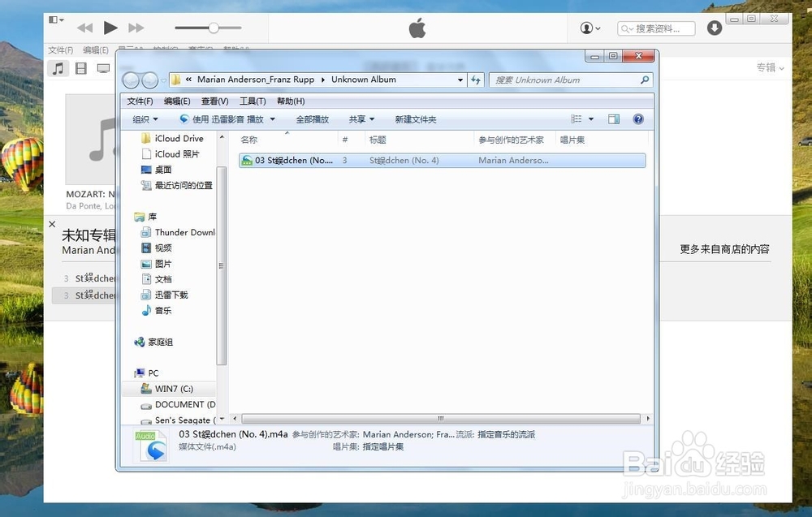Click the back navigation arrow in Explorer

pyautogui.click(x=132, y=80)
